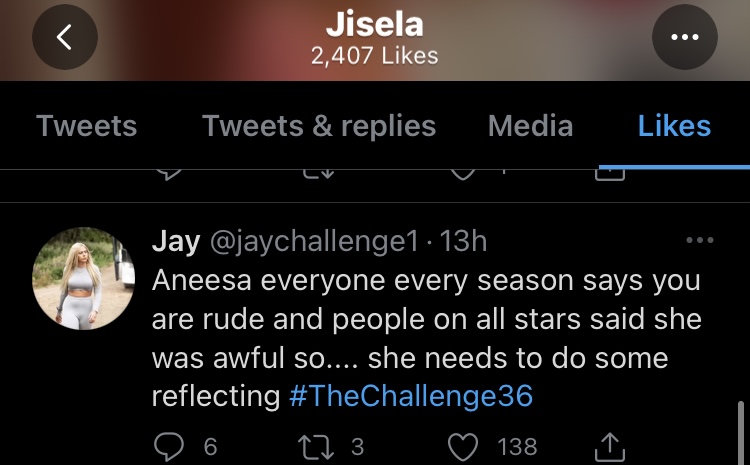Open the #TheChallenge36 hashtag link
The width and height of the screenshot is (750, 465).
point(411,396)
